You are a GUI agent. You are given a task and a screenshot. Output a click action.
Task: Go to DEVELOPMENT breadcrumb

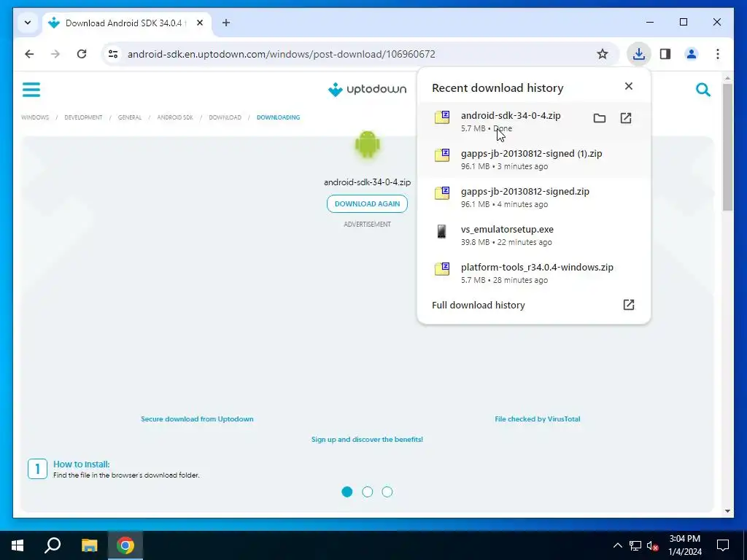pyautogui.click(x=83, y=117)
